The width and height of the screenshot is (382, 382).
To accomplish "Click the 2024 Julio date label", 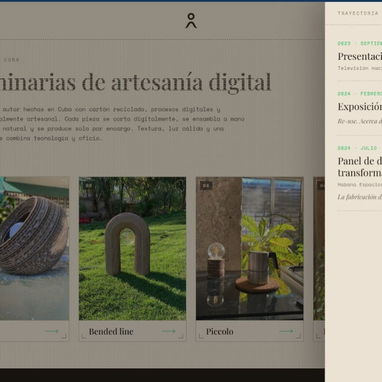I will tap(357, 148).
